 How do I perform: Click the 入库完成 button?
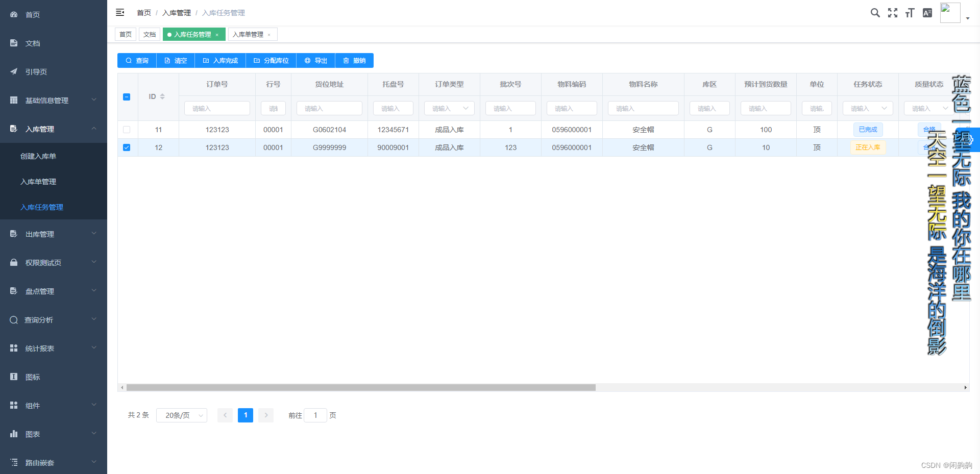point(220,60)
